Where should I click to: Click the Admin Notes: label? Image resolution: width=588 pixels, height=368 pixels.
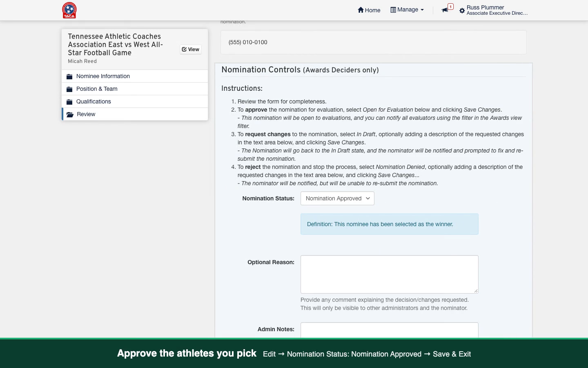pos(276,329)
